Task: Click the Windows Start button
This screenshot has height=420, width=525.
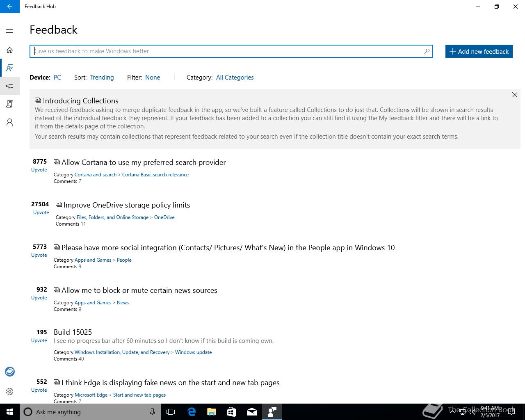Action: pyautogui.click(x=10, y=412)
